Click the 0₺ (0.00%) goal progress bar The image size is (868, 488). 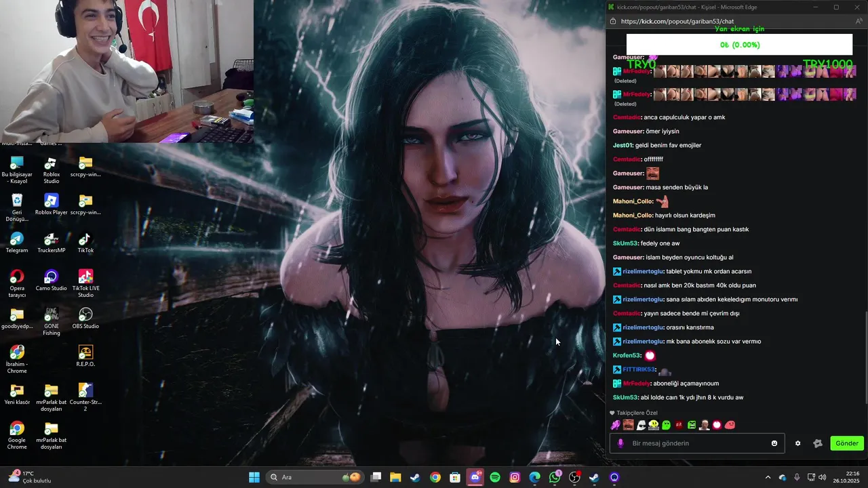click(x=739, y=45)
